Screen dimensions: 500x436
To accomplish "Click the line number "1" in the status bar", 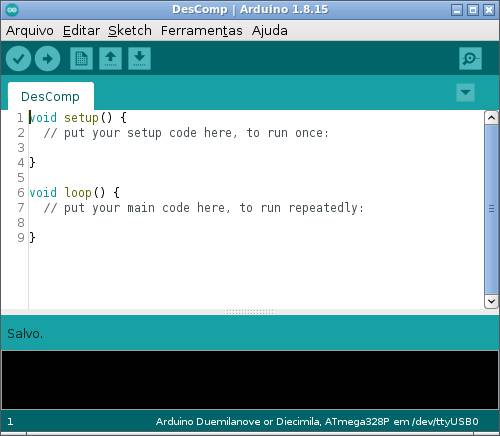I will [x=10, y=422].
